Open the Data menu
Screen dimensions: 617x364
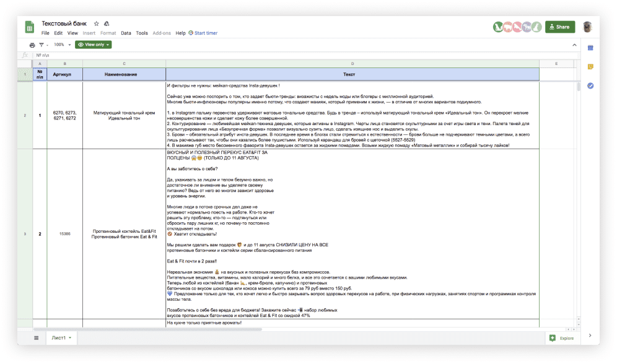click(x=126, y=33)
